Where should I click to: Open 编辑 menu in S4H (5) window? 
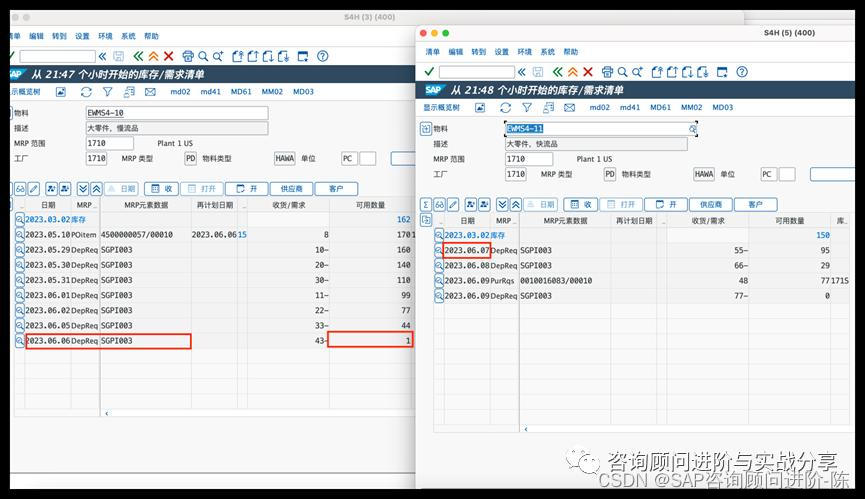(x=456, y=52)
